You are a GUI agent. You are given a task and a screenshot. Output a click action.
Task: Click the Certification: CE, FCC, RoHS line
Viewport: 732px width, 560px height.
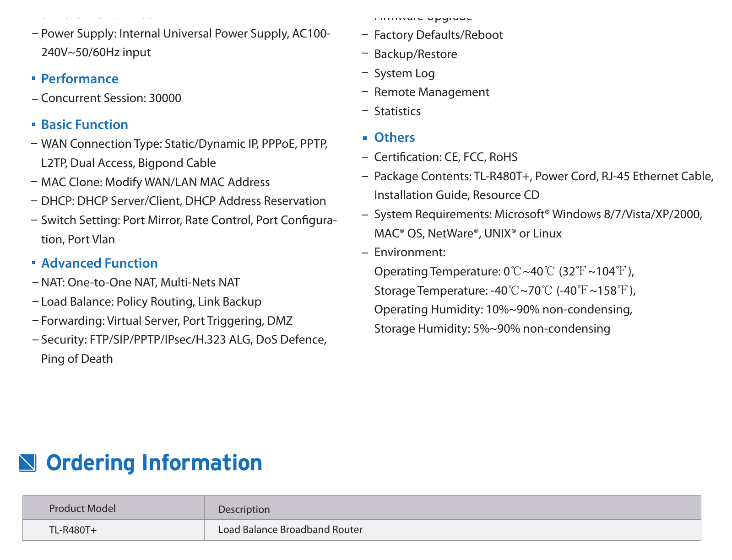click(x=446, y=157)
